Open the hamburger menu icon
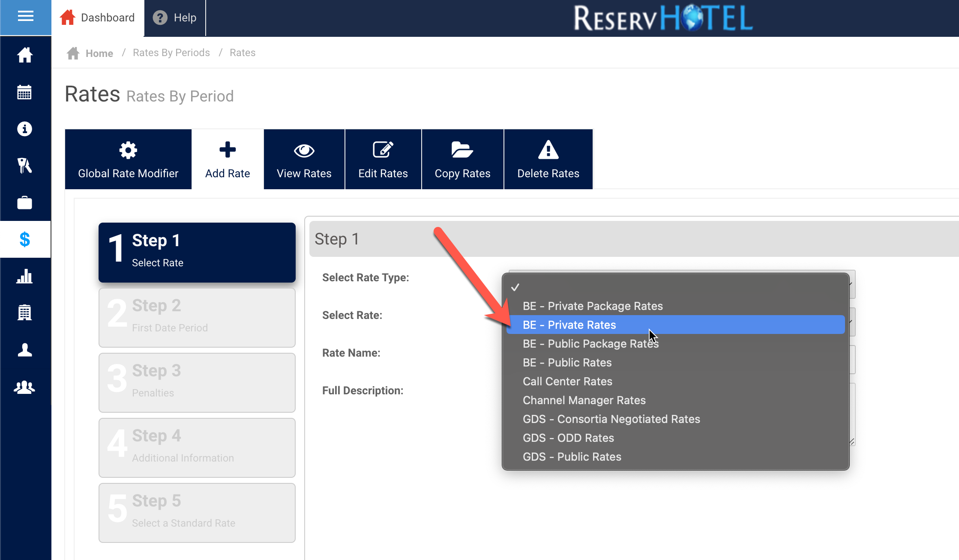The width and height of the screenshot is (959, 560). pyautogui.click(x=25, y=17)
